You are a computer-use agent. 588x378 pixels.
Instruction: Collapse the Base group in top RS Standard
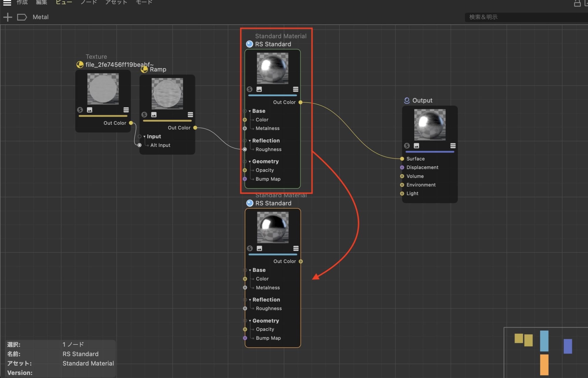coord(250,111)
